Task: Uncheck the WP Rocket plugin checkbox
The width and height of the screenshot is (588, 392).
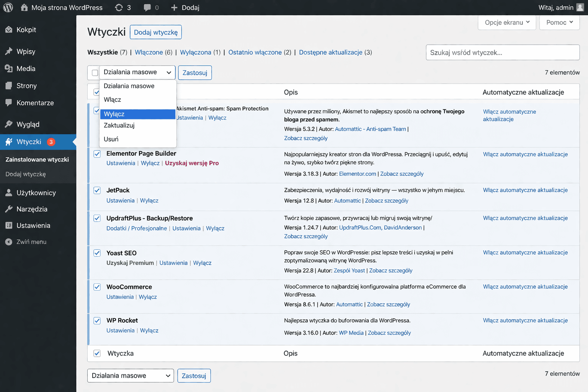Action: point(97,320)
